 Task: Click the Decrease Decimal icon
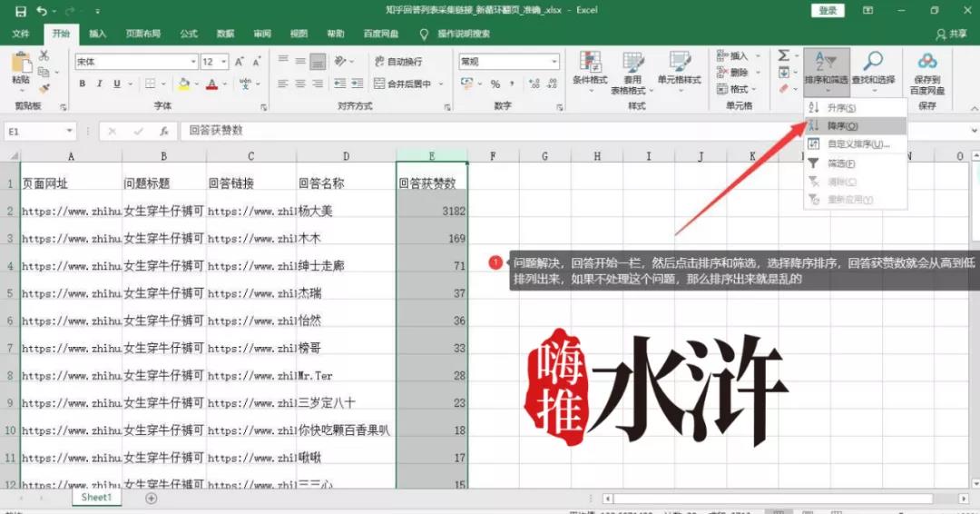tap(552, 84)
